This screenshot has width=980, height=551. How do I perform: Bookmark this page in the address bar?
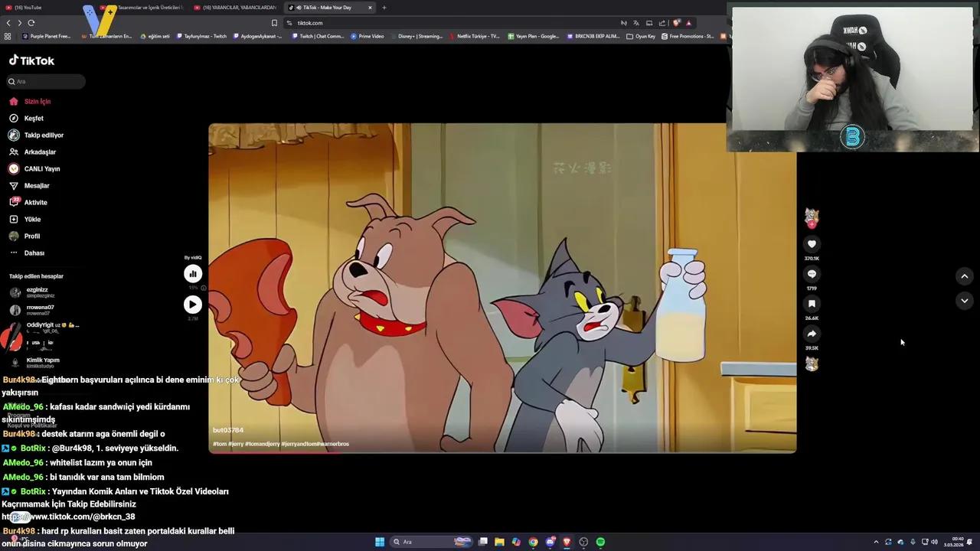coord(275,23)
